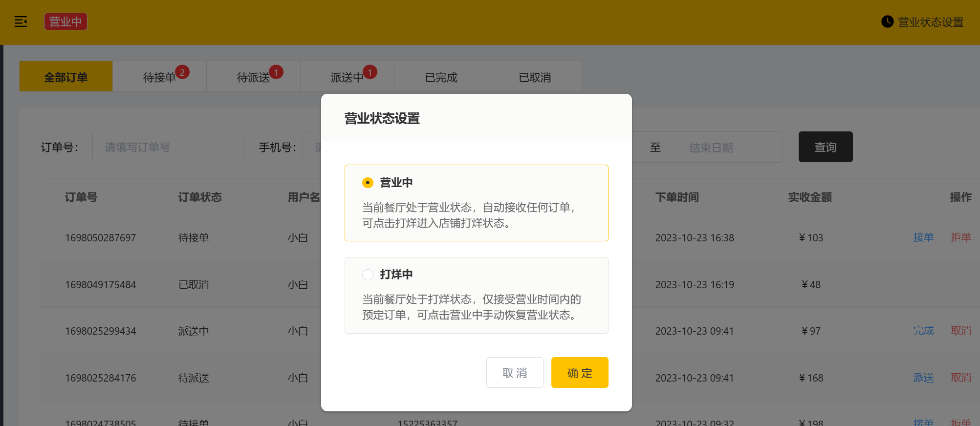Click the 订单号 column header
Viewport: 980px width, 426px height.
click(x=81, y=197)
